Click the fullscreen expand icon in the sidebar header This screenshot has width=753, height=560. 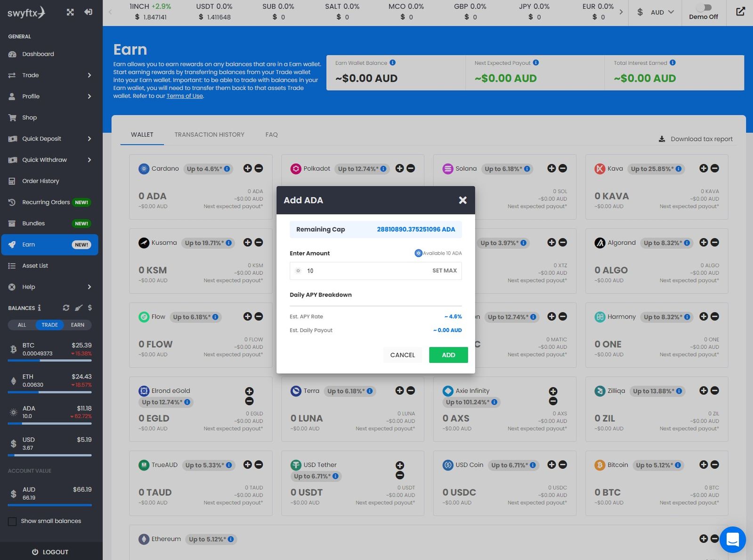click(x=70, y=12)
